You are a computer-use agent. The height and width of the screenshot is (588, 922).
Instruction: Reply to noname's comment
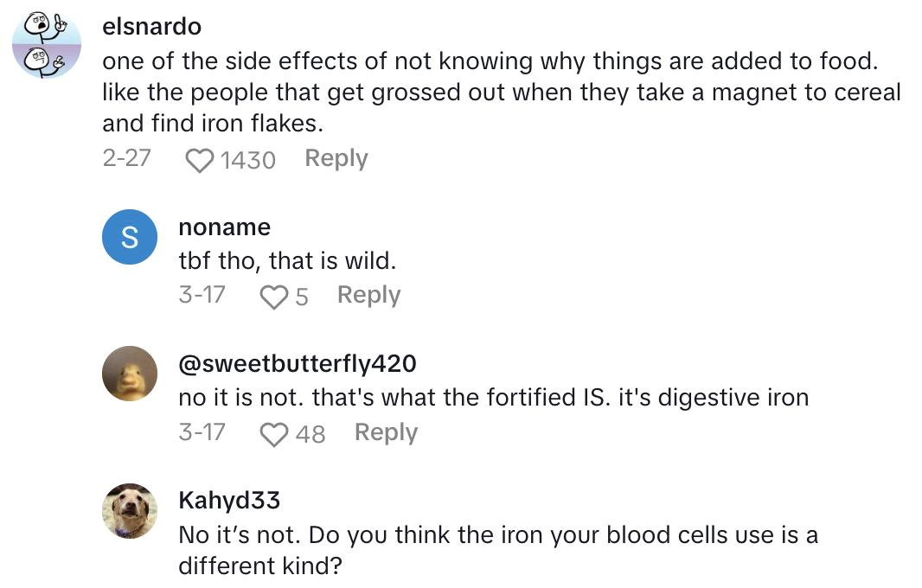click(368, 296)
